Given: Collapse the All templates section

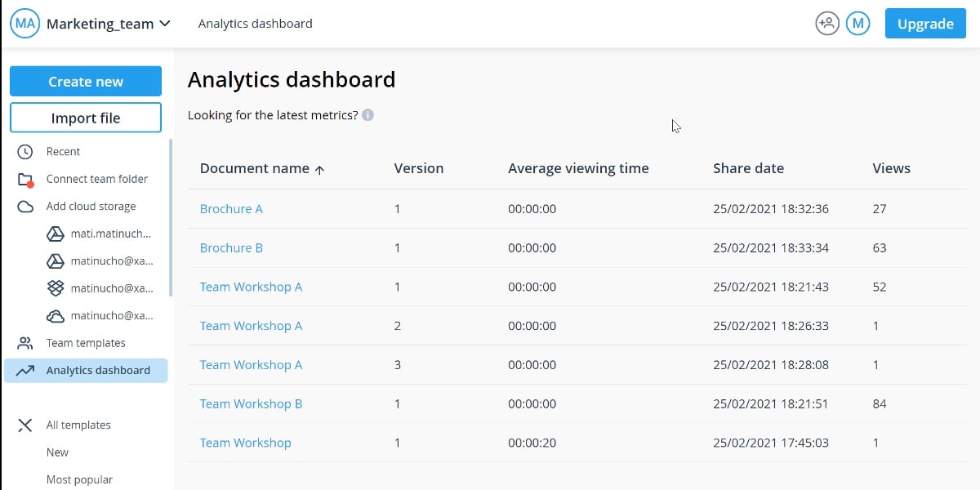Looking at the screenshot, I should [x=25, y=425].
